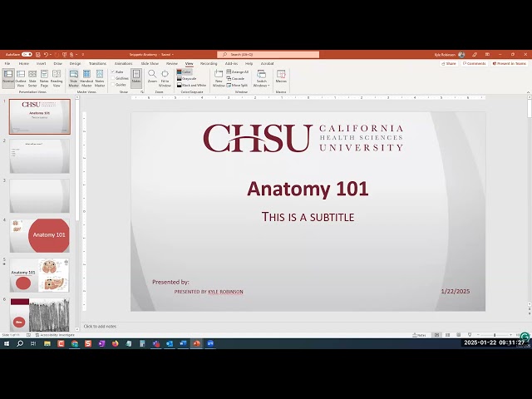Start presentation from beginning icon

tap(64, 54)
